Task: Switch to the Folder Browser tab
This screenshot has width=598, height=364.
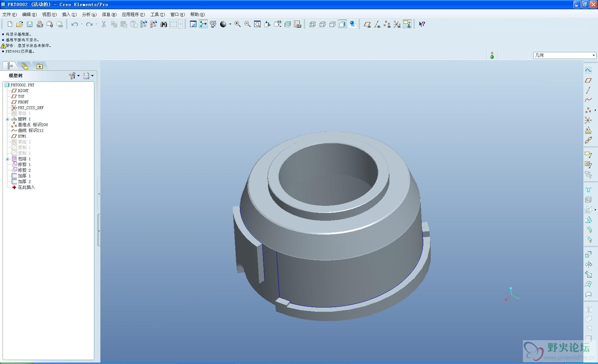Action: click(x=25, y=66)
